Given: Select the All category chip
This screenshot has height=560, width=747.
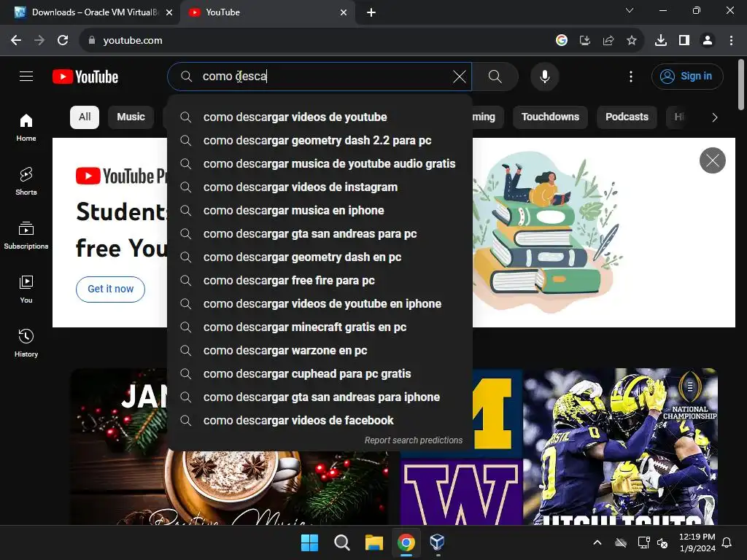Looking at the screenshot, I should [x=85, y=117].
